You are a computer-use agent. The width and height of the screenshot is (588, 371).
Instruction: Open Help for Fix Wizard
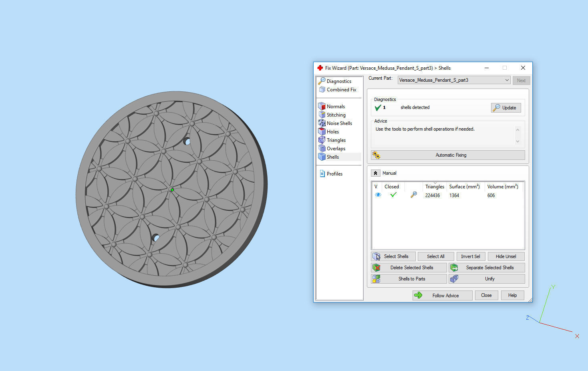[x=513, y=295]
